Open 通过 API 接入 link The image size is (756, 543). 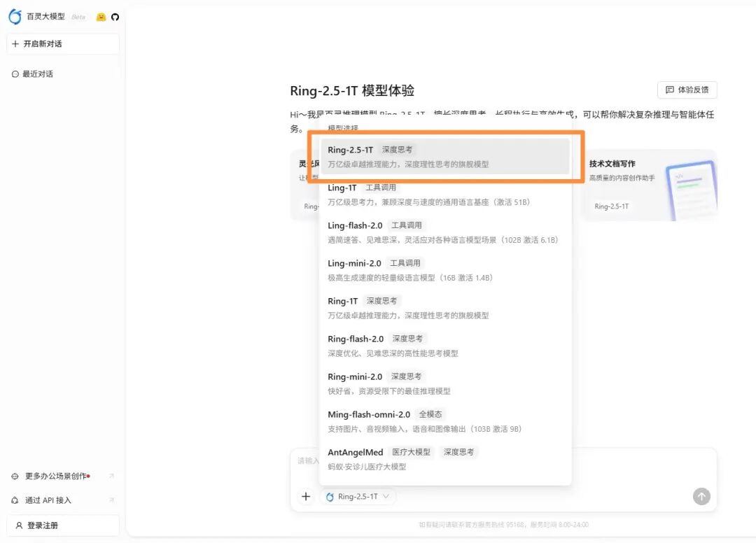(x=48, y=500)
